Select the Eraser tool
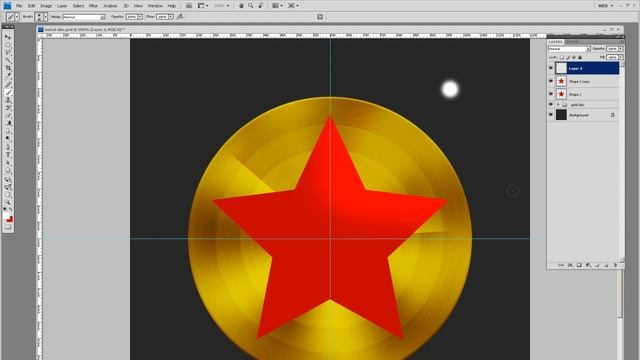This screenshot has height=360, width=640. (x=8, y=116)
